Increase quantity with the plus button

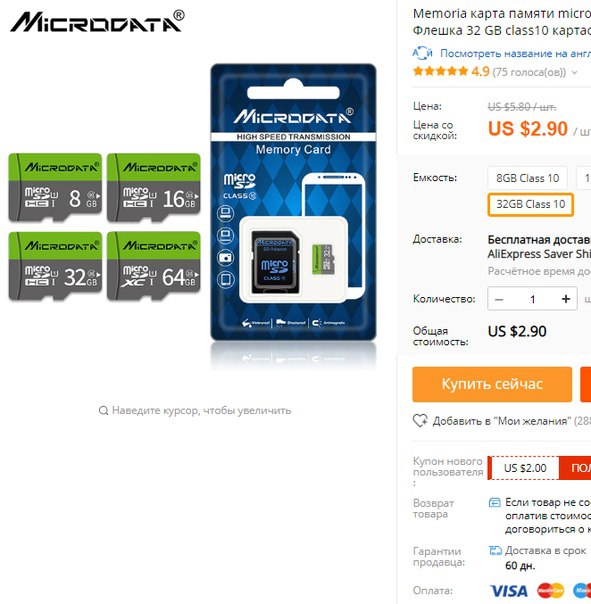pyautogui.click(x=566, y=299)
